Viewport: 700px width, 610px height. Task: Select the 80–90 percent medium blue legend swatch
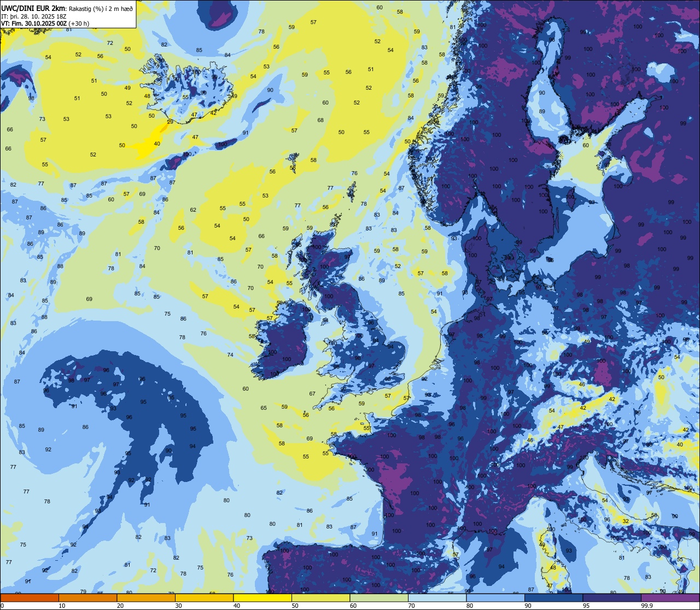(x=495, y=597)
